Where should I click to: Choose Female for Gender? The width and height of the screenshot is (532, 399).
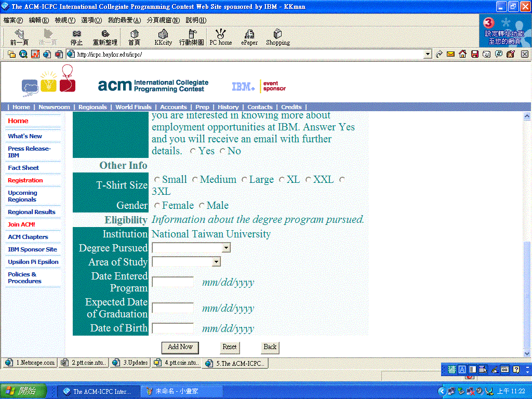click(x=157, y=206)
